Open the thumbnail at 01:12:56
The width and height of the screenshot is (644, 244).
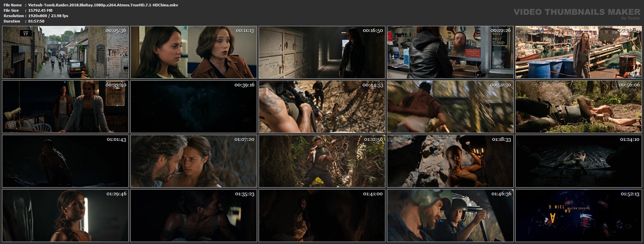pyautogui.click(x=322, y=161)
